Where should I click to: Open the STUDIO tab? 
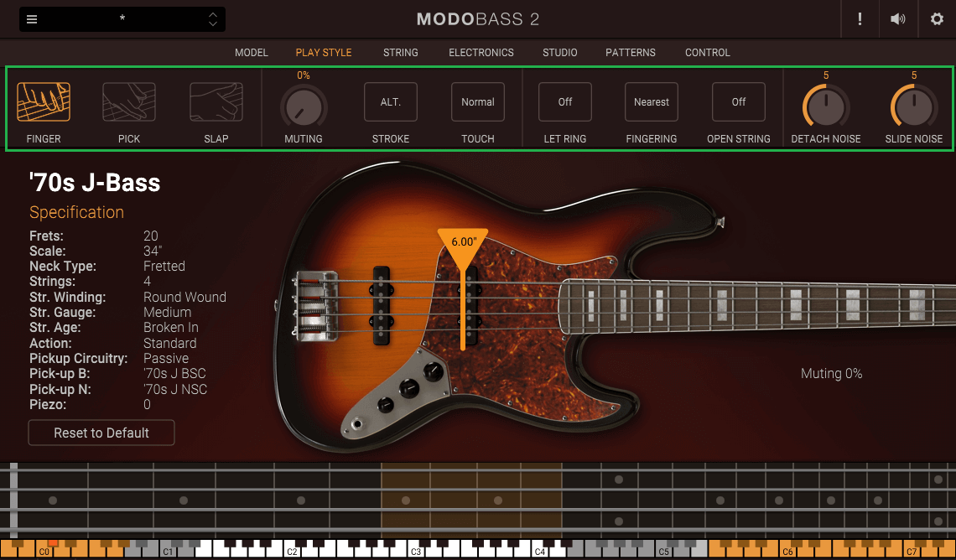559,53
